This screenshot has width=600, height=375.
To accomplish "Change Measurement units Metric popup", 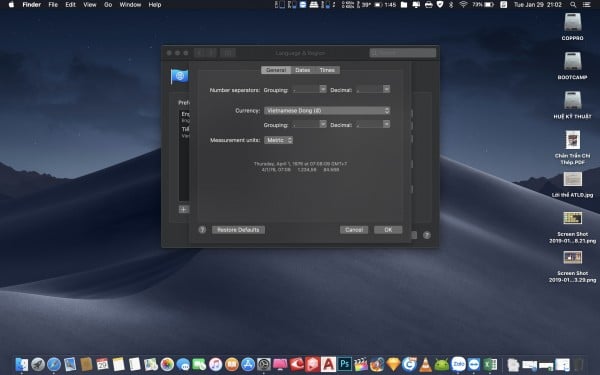I will [x=279, y=140].
